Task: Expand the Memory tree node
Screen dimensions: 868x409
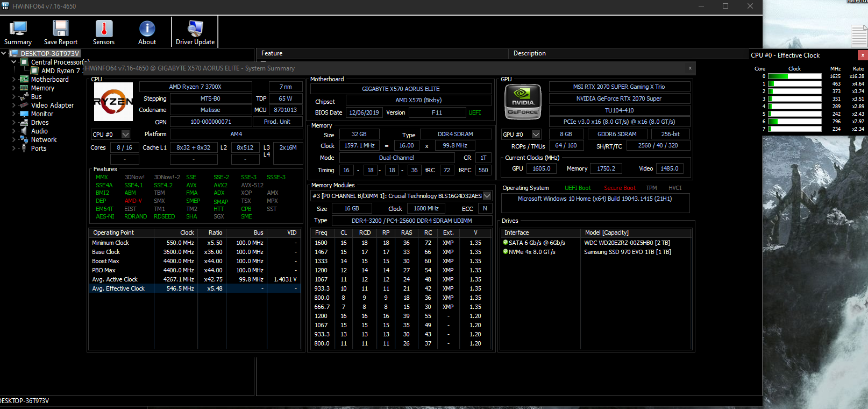Action: (x=14, y=88)
